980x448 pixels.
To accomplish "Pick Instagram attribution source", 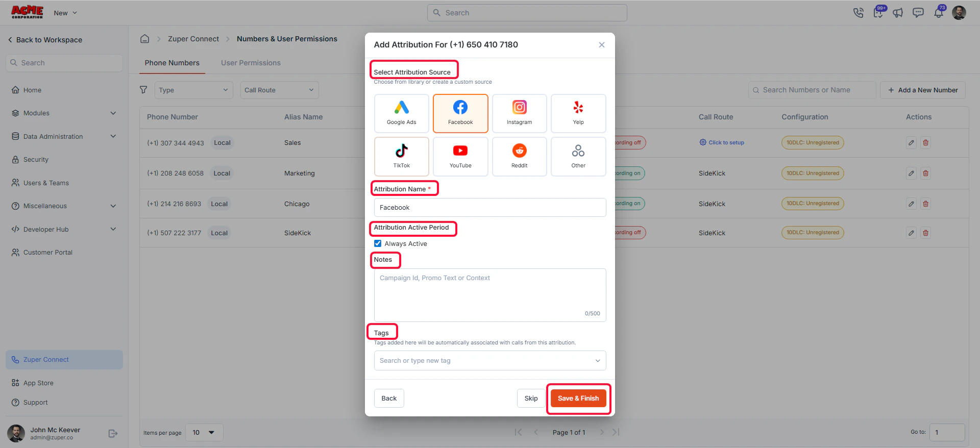I will pos(519,113).
